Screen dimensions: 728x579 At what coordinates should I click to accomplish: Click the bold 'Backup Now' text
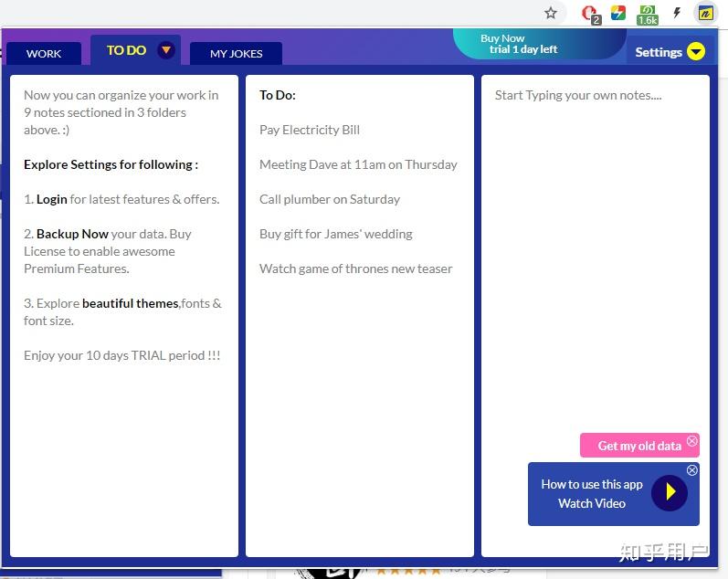[x=72, y=234]
